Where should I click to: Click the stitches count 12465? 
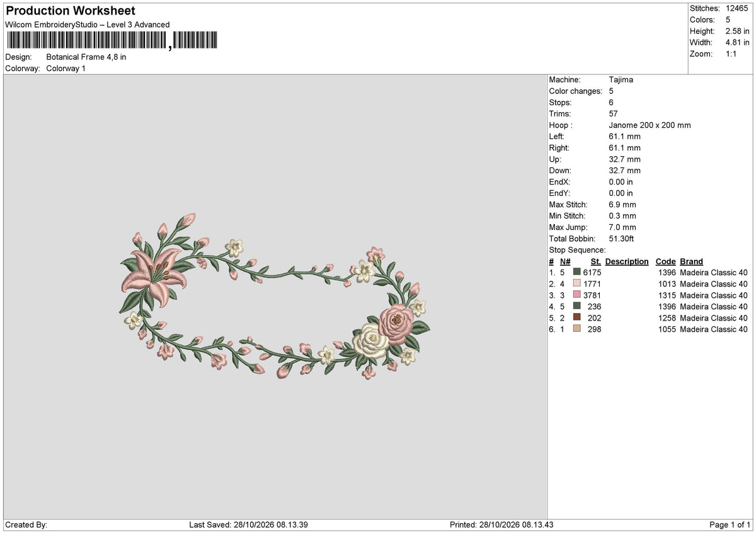738,8
